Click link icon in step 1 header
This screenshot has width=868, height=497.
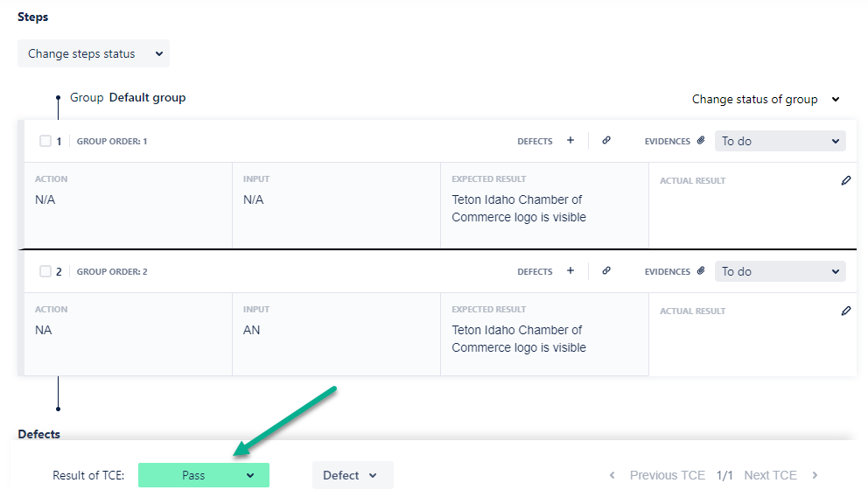click(x=606, y=140)
